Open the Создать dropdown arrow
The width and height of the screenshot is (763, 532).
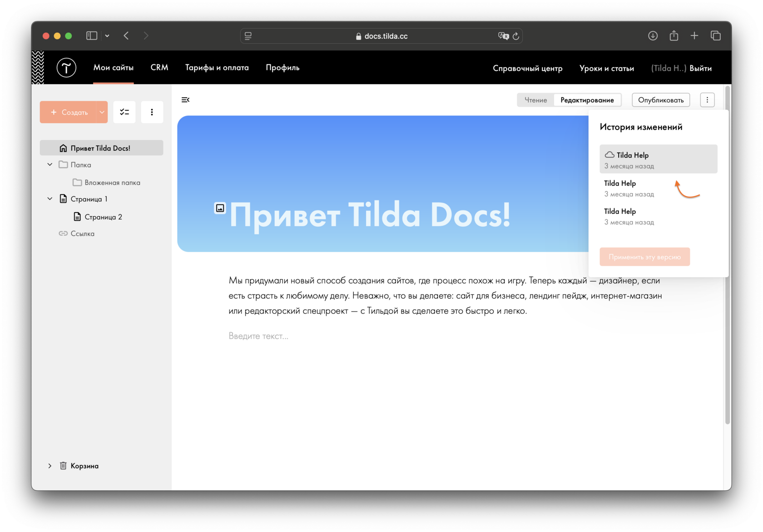pyautogui.click(x=102, y=112)
